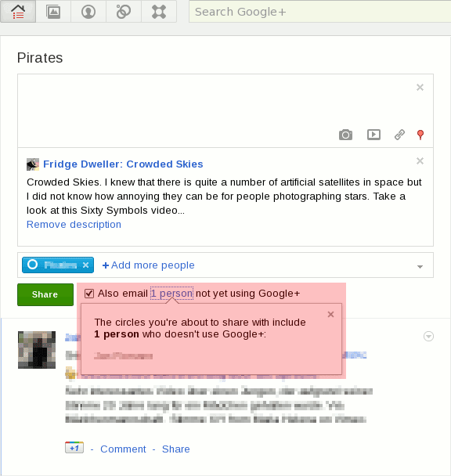Open the post options dropdown circle
This screenshot has width=451, height=476.
[x=428, y=337]
